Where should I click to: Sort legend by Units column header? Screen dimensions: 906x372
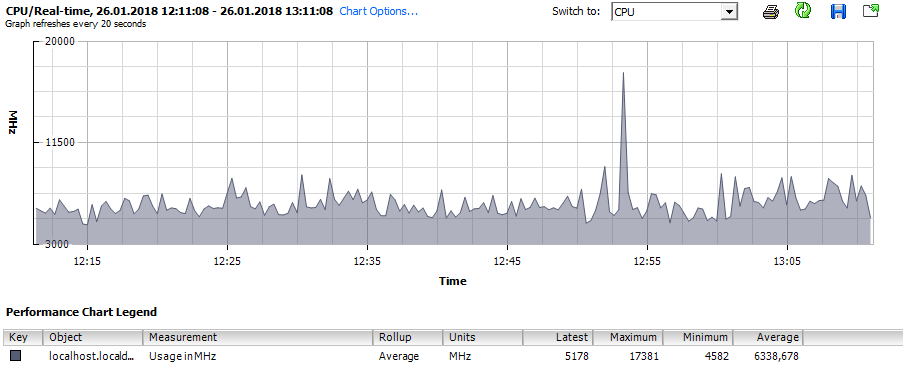click(x=483, y=337)
